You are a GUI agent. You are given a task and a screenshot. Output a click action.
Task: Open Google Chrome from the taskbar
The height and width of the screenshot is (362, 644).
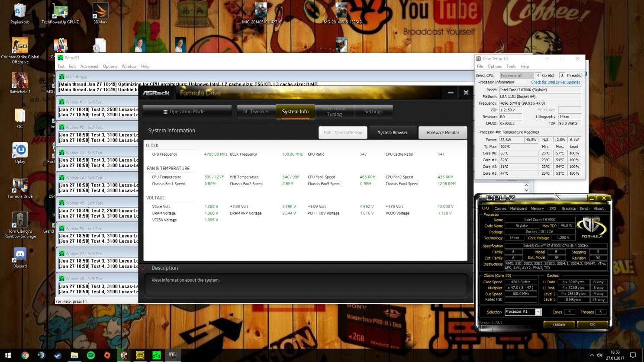point(25,355)
